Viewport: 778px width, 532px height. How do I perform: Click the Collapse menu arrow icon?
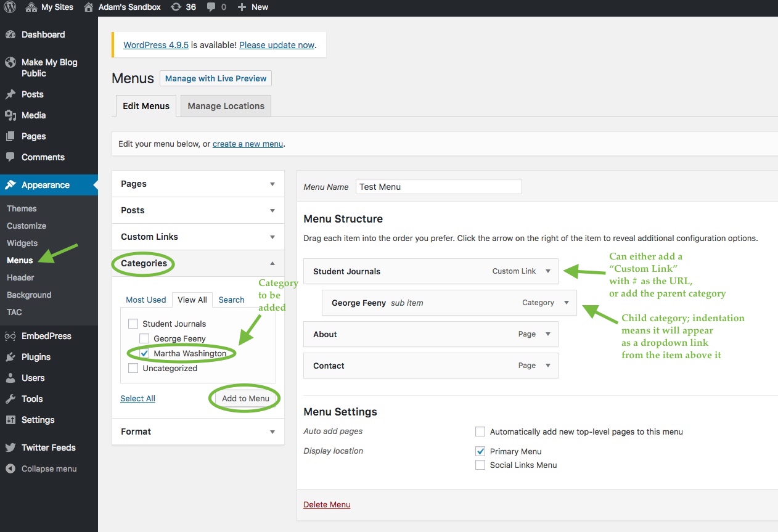10,469
